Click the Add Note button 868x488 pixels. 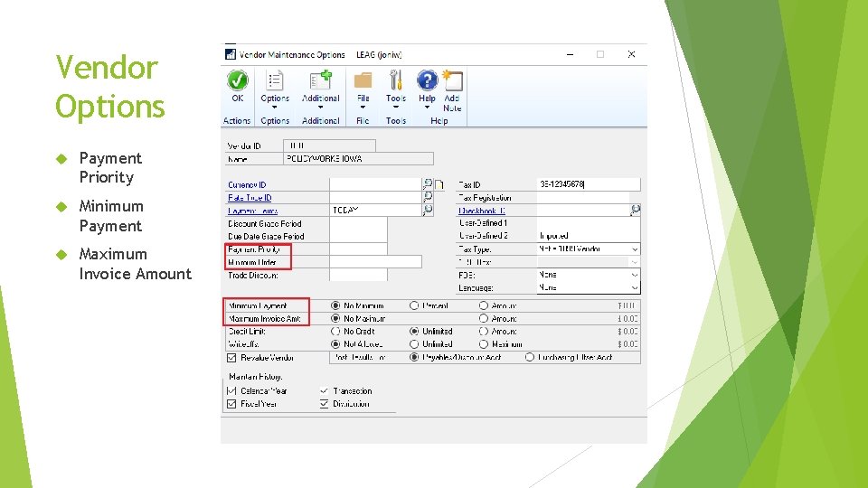point(452,91)
